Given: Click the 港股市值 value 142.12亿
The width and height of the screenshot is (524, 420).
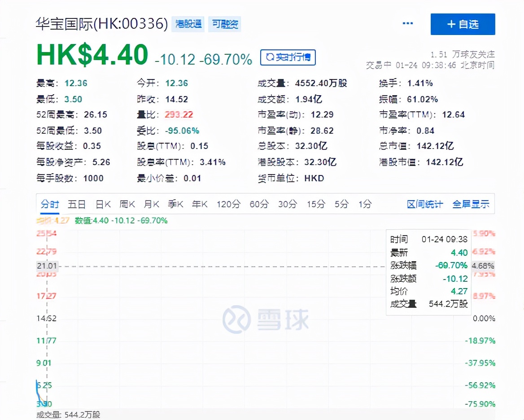Looking at the screenshot, I should (445, 162).
